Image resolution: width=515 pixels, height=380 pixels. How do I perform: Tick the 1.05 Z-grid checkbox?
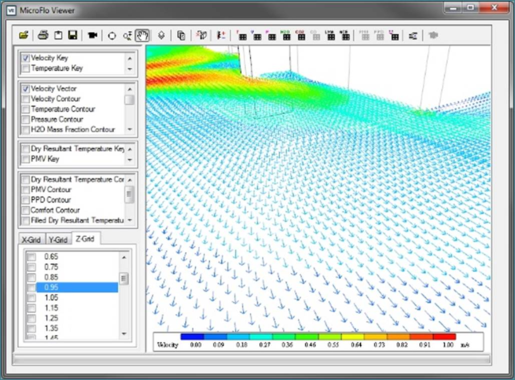(31, 298)
